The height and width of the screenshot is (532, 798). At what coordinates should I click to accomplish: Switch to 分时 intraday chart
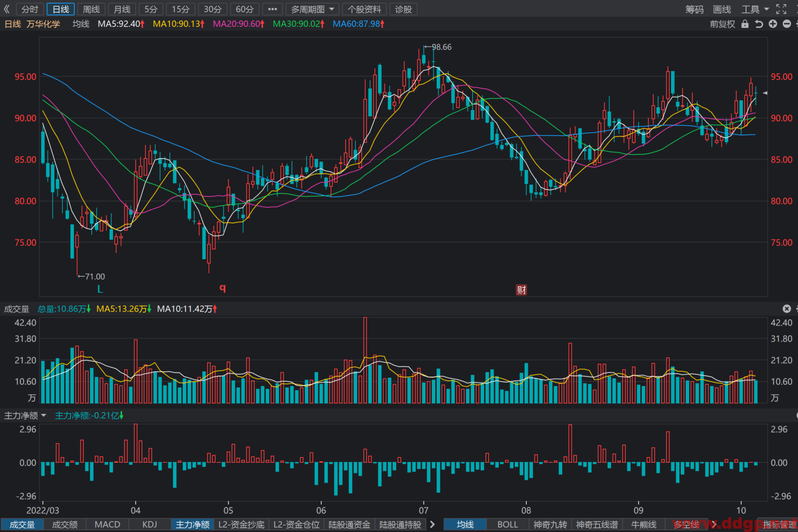(x=30, y=9)
